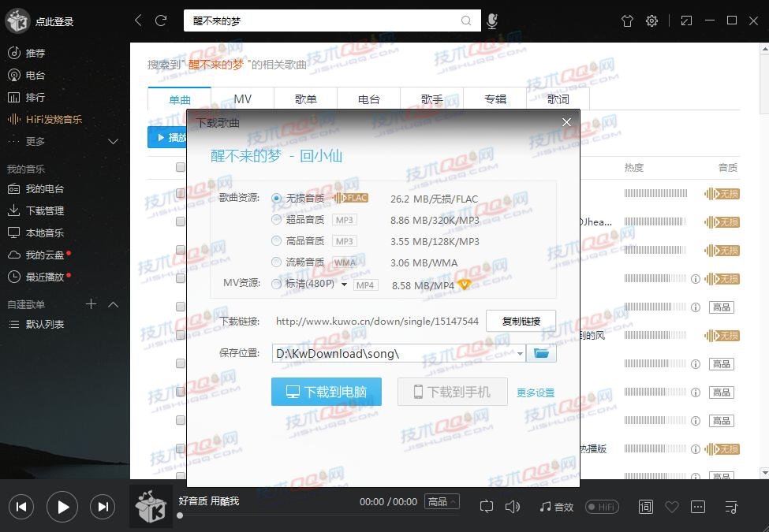Screen dimensions: 769x532
Task: Go back with the left arrow
Action: click(x=138, y=20)
